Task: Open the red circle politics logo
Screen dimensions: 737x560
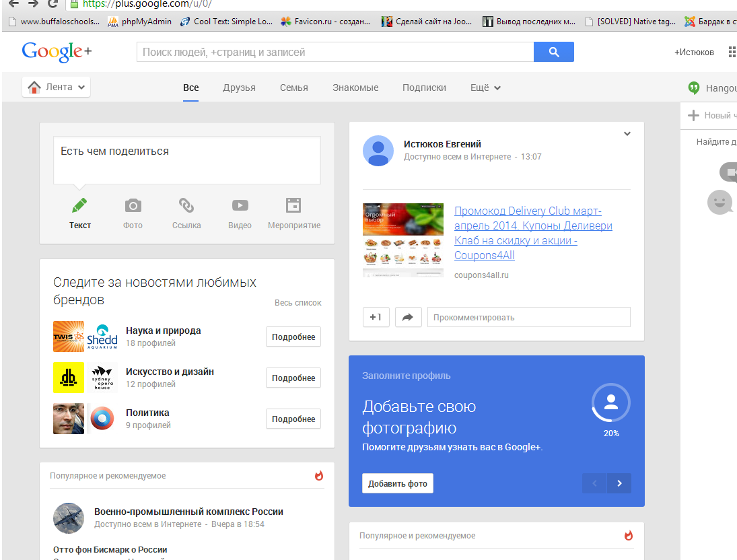Action: tap(102, 419)
